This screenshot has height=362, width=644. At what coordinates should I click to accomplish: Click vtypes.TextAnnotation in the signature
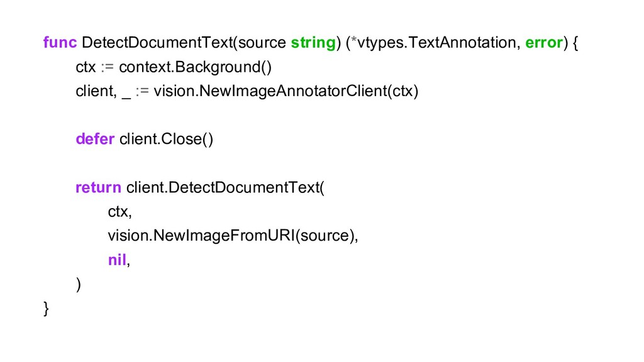point(436,43)
